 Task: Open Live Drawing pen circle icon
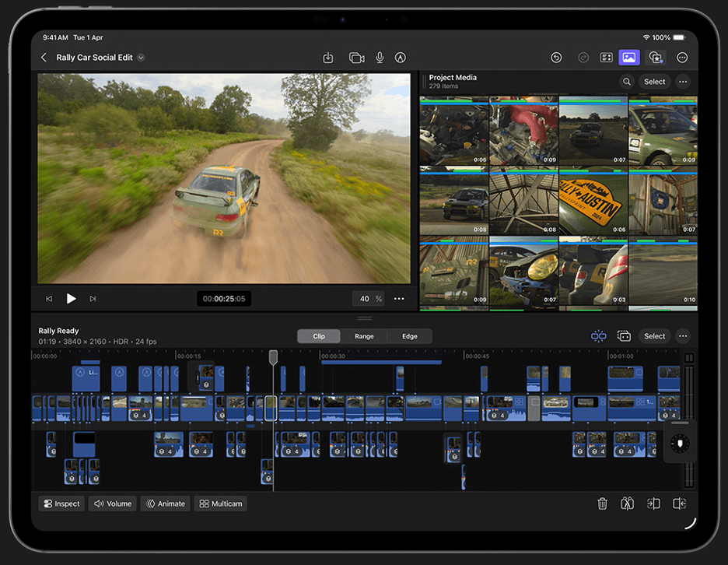tap(401, 58)
